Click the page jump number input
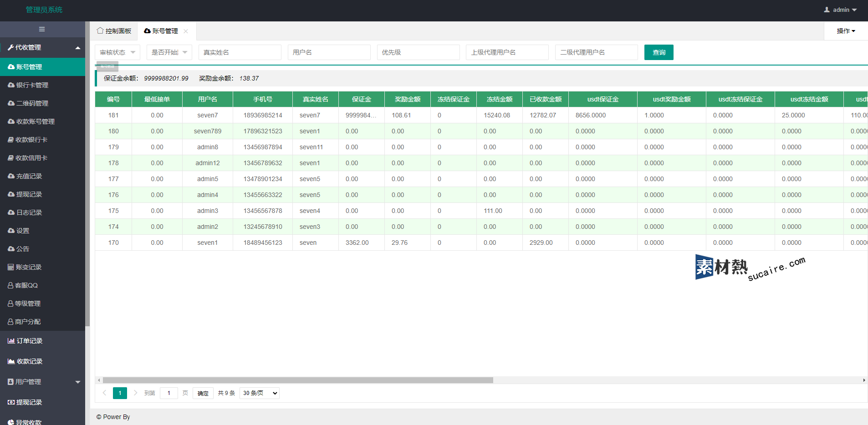This screenshot has height=425, width=868. tap(169, 393)
